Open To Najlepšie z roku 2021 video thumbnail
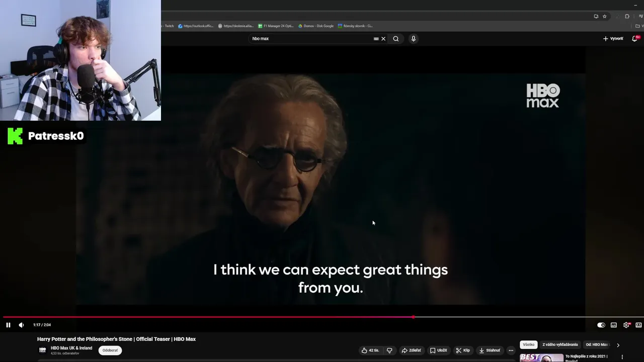Image resolution: width=644 pixels, height=362 pixels. click(541, 357)
